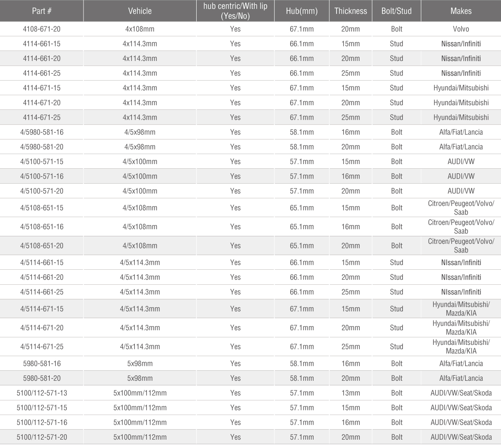Select the "Hub(mm)" column header
The width and height of the screenshot is (501, 448).
pyautogui.click(x=301, y=11)
